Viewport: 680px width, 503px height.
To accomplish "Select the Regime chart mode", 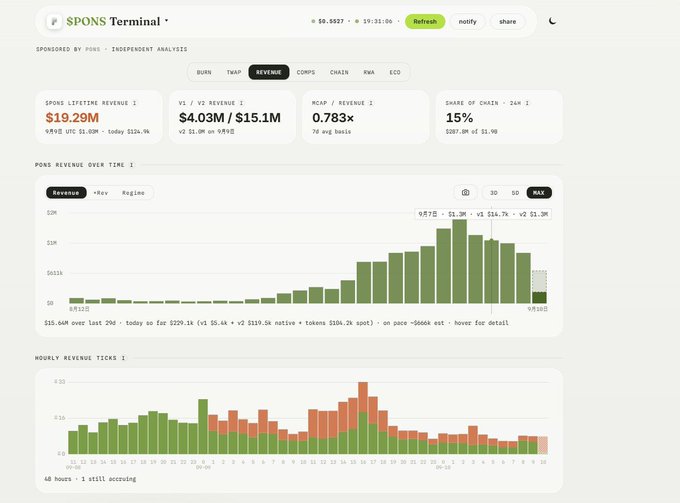I will [x=133, y=193].
